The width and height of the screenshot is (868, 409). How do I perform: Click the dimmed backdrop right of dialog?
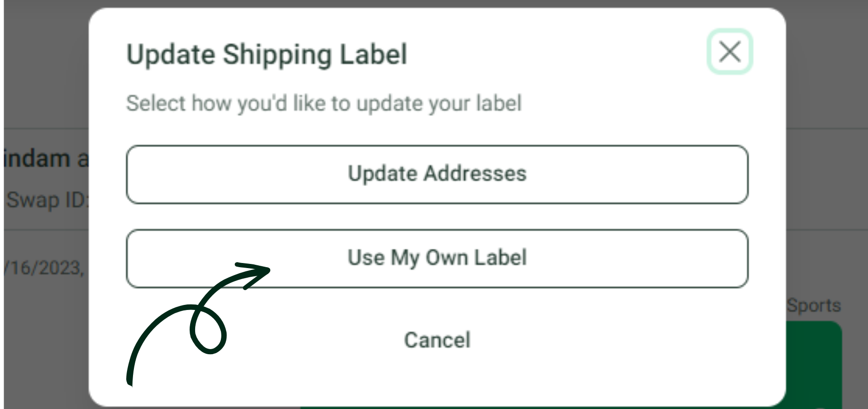(826, 184)
